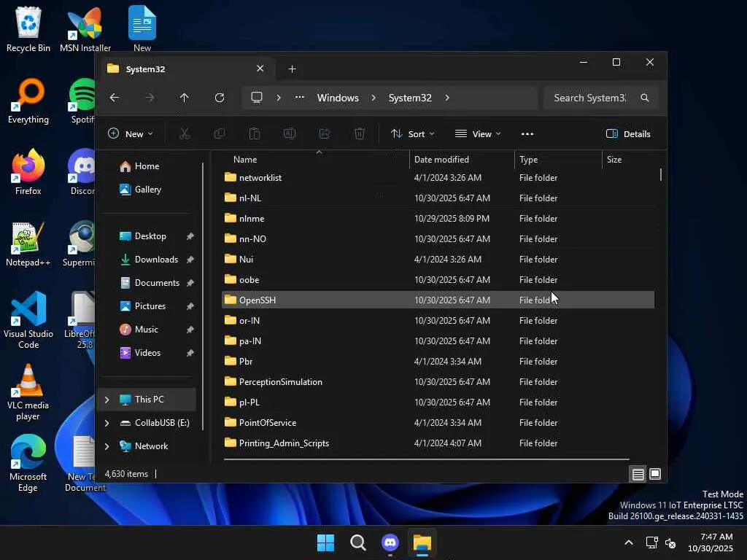Expand the CollabUSB (E:) drive node

pos(107,423)
